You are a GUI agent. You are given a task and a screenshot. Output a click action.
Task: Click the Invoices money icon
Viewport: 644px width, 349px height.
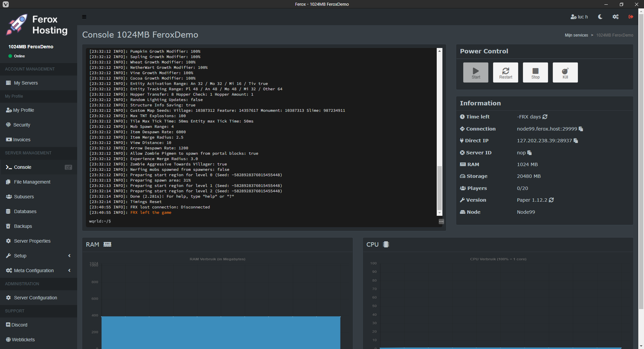[x=9, y=140]
